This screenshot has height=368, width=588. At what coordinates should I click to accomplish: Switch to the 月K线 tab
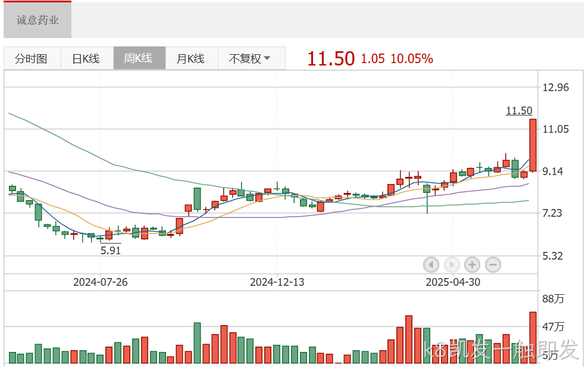coord(191,58)
